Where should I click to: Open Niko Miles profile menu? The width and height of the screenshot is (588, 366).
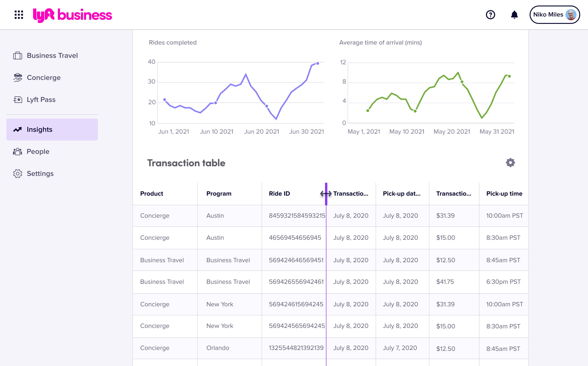[x=555, y=15]
